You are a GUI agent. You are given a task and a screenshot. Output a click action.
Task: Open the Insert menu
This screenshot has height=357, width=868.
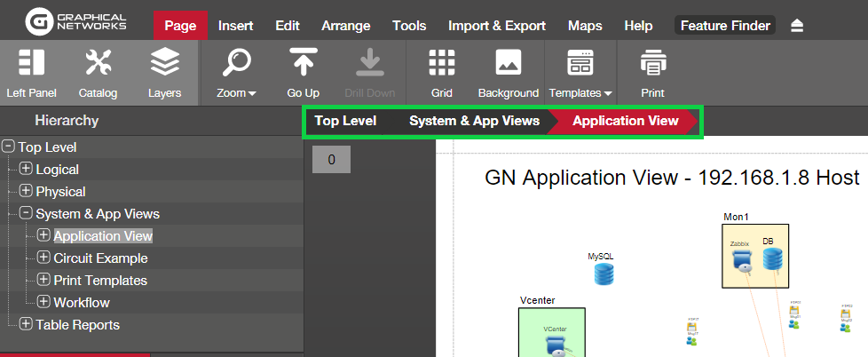tap(235, 26)
